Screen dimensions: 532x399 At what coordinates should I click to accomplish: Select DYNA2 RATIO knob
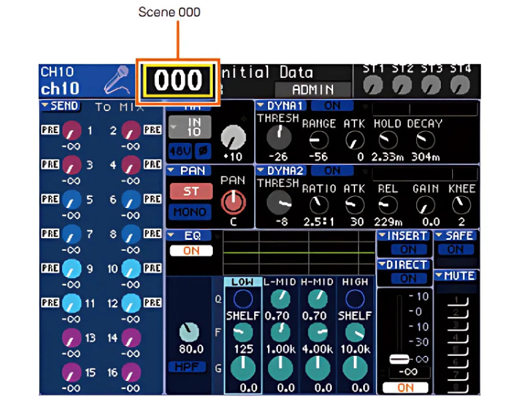(319, 205)
